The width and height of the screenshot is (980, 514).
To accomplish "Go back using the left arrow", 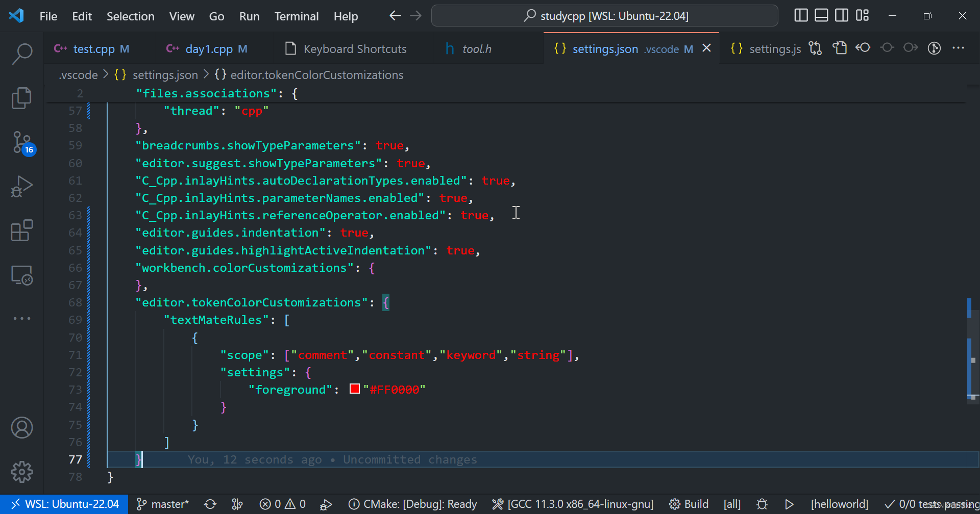I will (395, 16).
